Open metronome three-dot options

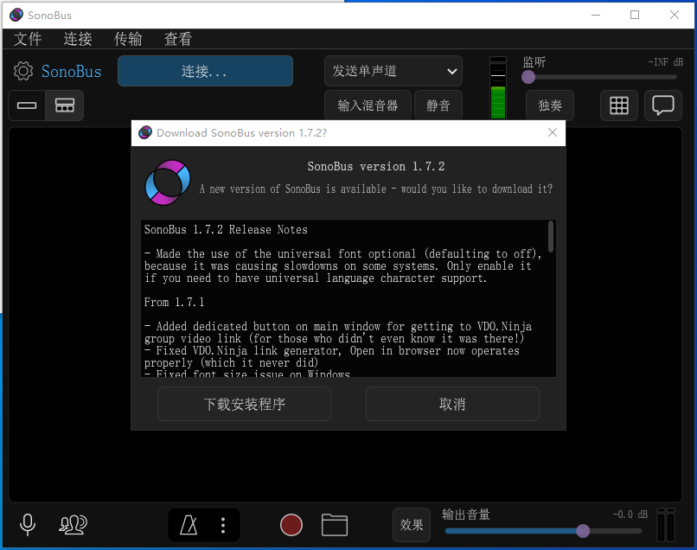223,525
